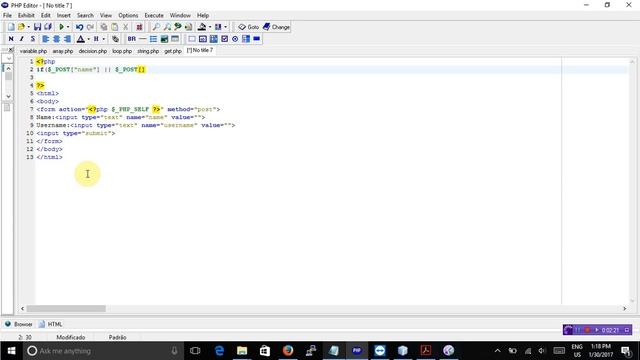Open File Explorer from the taskbar

(242, 351)
